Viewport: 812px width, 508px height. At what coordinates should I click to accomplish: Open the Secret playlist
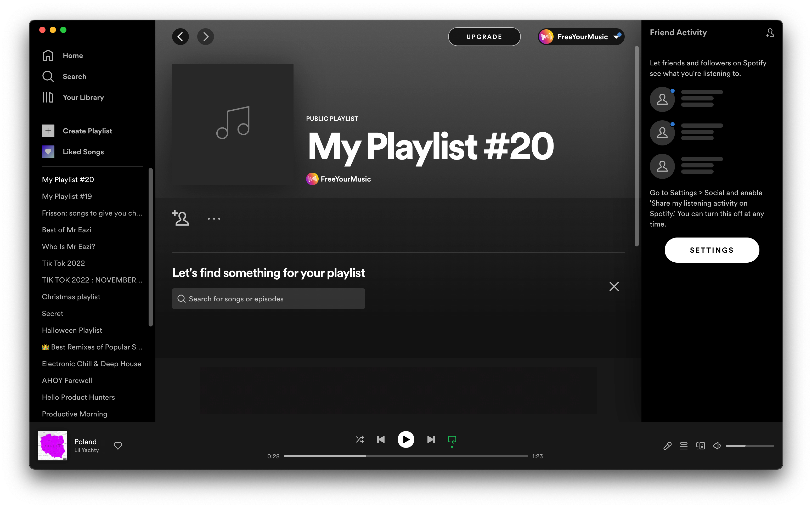(x=52, y=313)
